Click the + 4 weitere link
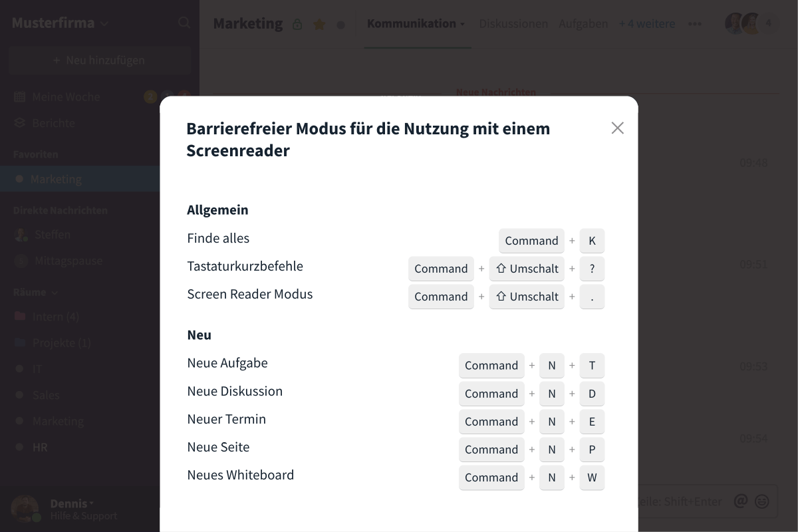The image size is (798, 532). 646,24
